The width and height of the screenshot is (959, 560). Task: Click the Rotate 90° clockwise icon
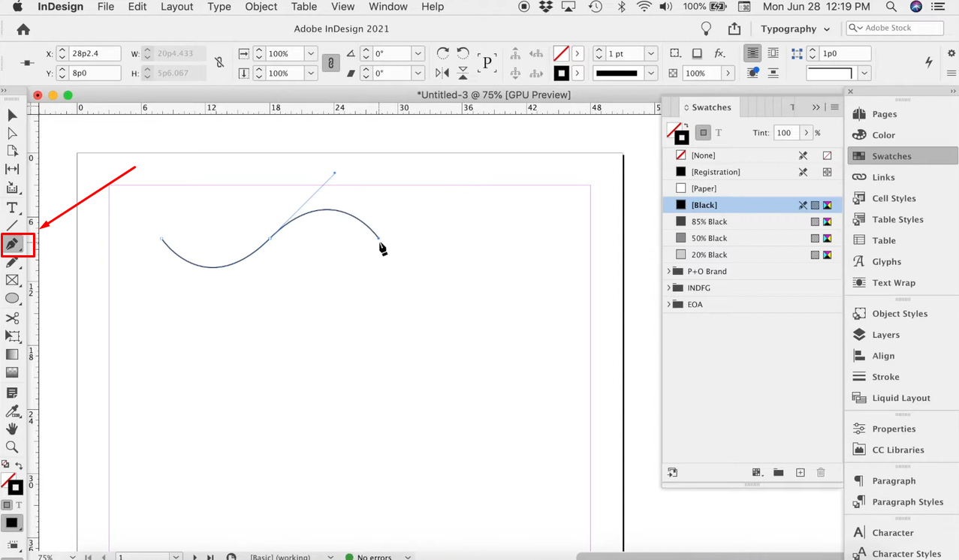(443, 53)
